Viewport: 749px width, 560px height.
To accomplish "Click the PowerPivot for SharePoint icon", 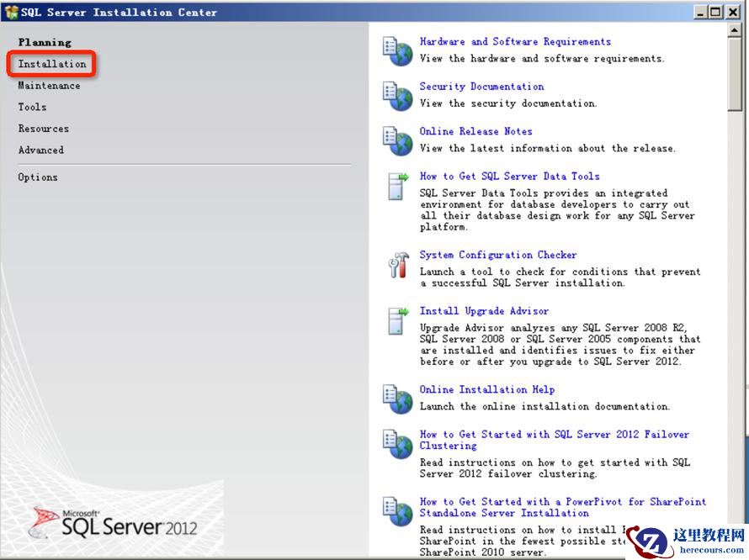I will 397,511.
